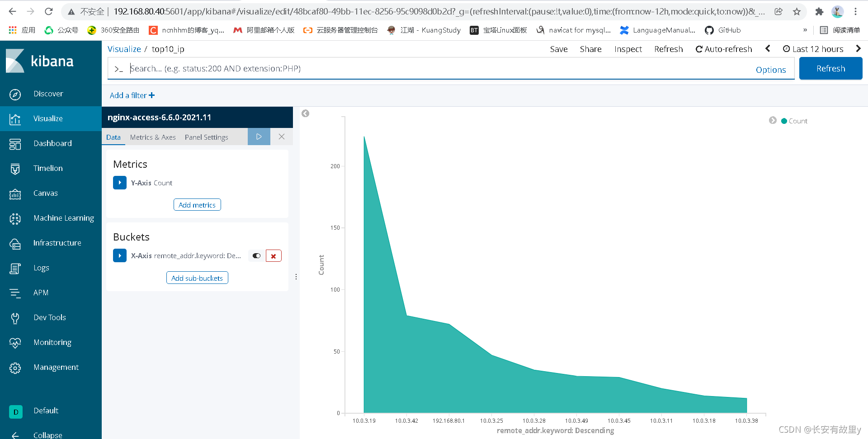Open browser extensions puzzle icon
The image size is (868, 439).
(x=819, y=12)
